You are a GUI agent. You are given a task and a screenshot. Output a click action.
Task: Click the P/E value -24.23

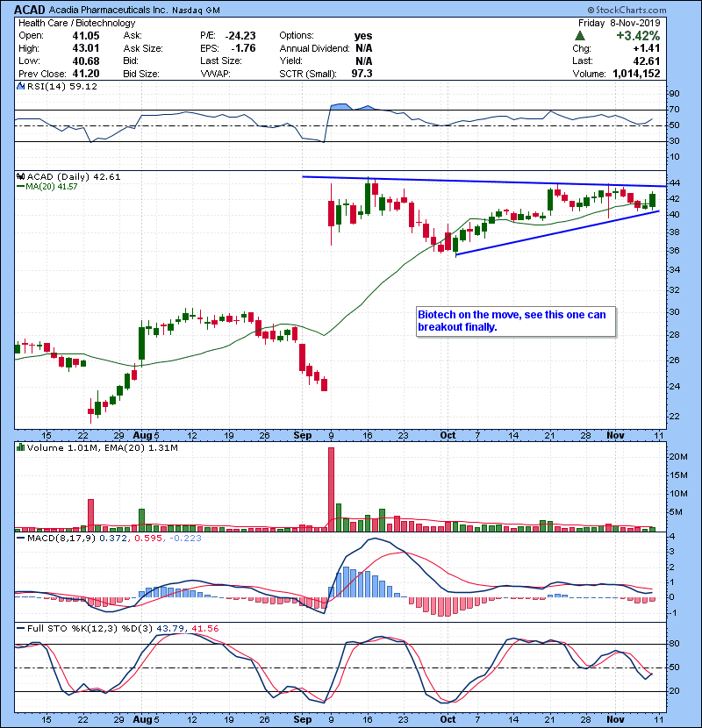240,36
